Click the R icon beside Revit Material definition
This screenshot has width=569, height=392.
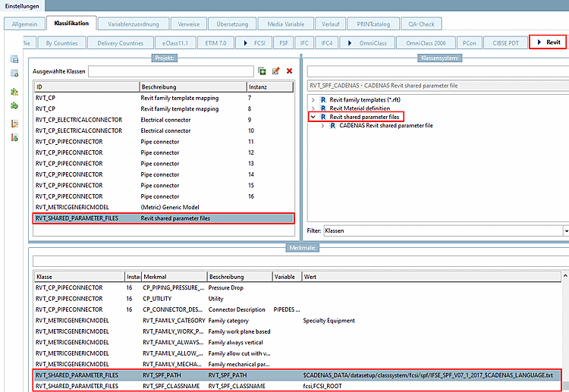point(323,108)
